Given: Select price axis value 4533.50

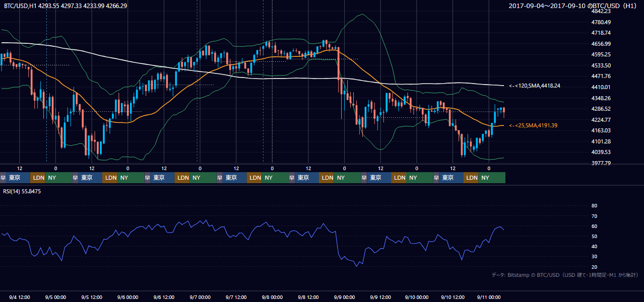Looking at the screenshot, I should point(601,65).
